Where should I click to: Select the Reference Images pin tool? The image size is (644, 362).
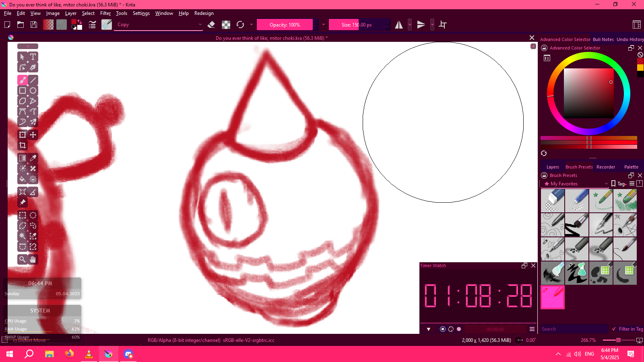coord(23,202)
